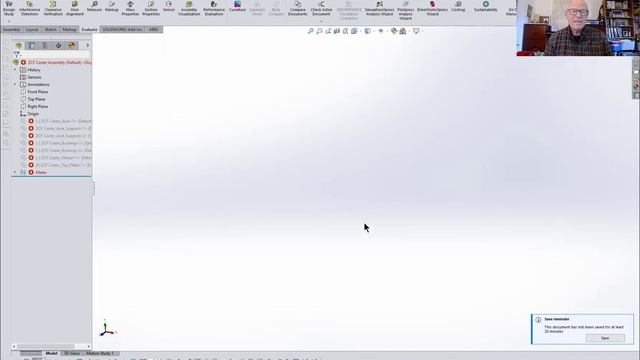This screenshot has height=360, width=640.
Task: Expand the History folder
Action: point(15,70)
